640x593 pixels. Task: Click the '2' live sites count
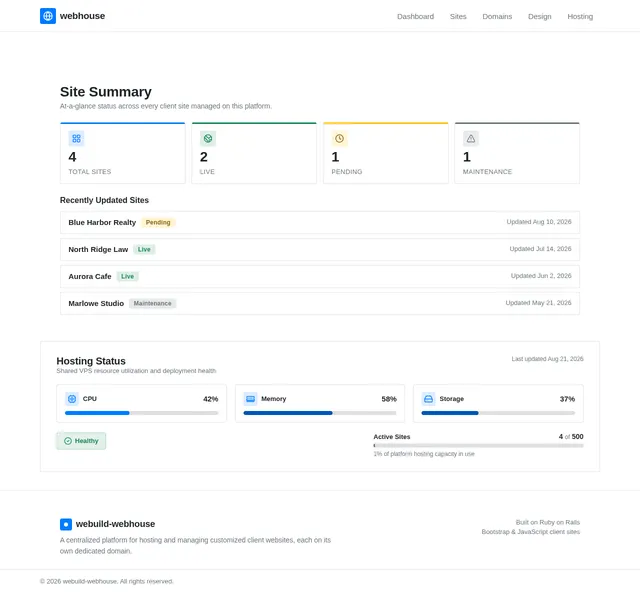[204, 157]
